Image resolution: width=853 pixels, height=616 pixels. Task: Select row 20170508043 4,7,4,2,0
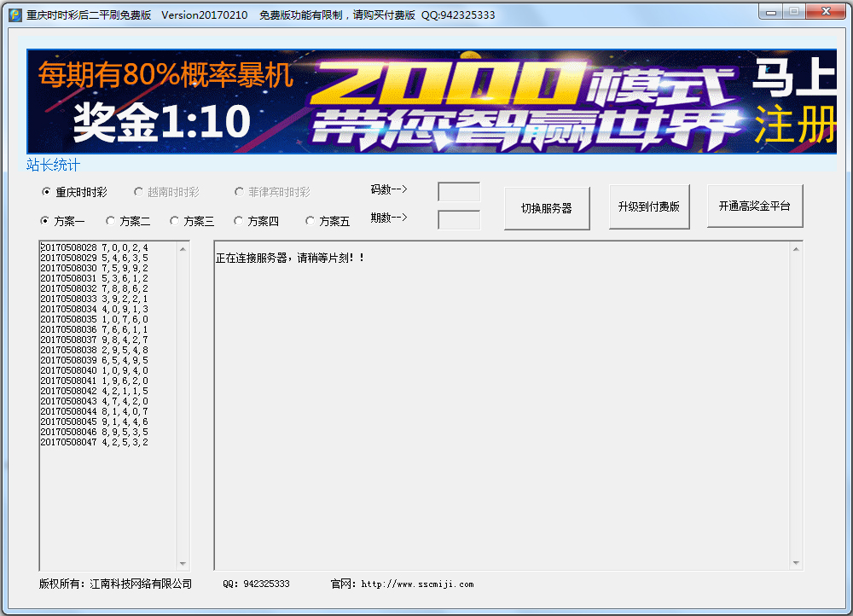coord(94,401)
